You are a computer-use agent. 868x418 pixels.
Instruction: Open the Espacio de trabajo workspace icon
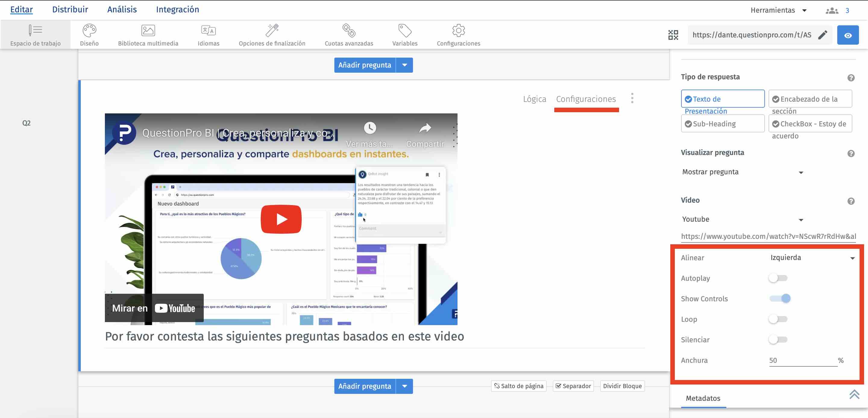point(35,31)
